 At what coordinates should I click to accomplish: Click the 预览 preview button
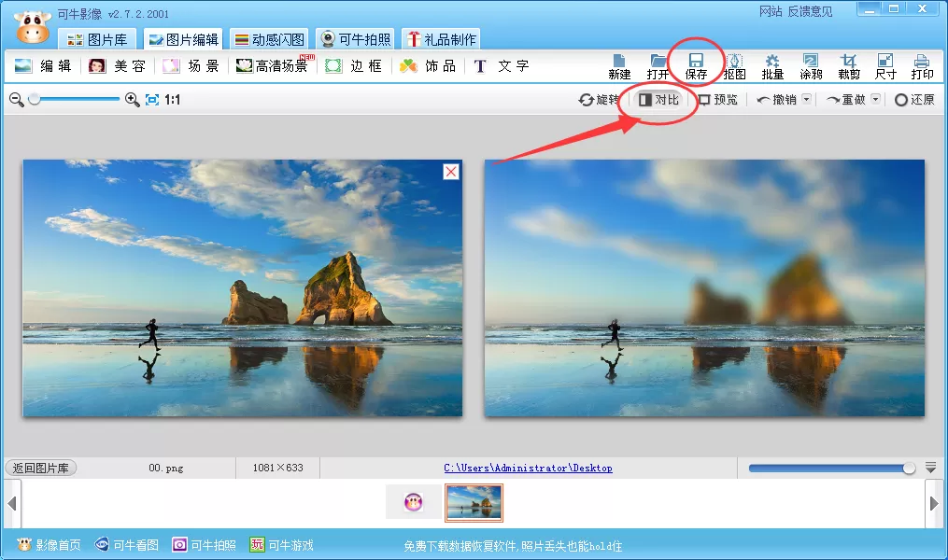pos(718,100)
